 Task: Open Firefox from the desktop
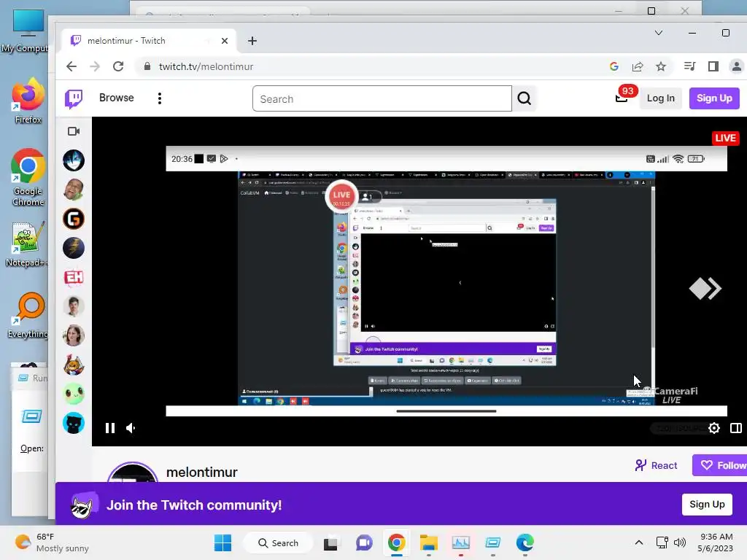[28, 101]
